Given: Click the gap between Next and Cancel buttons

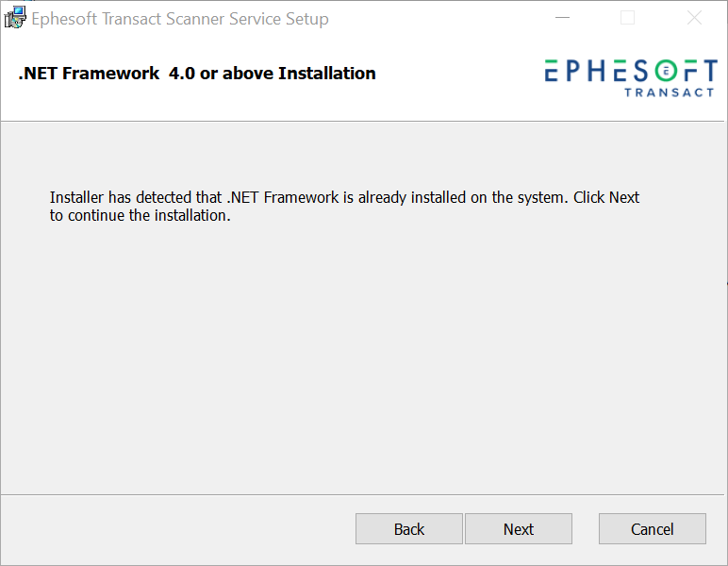Looking at the screenshot, I should (586, 529).
